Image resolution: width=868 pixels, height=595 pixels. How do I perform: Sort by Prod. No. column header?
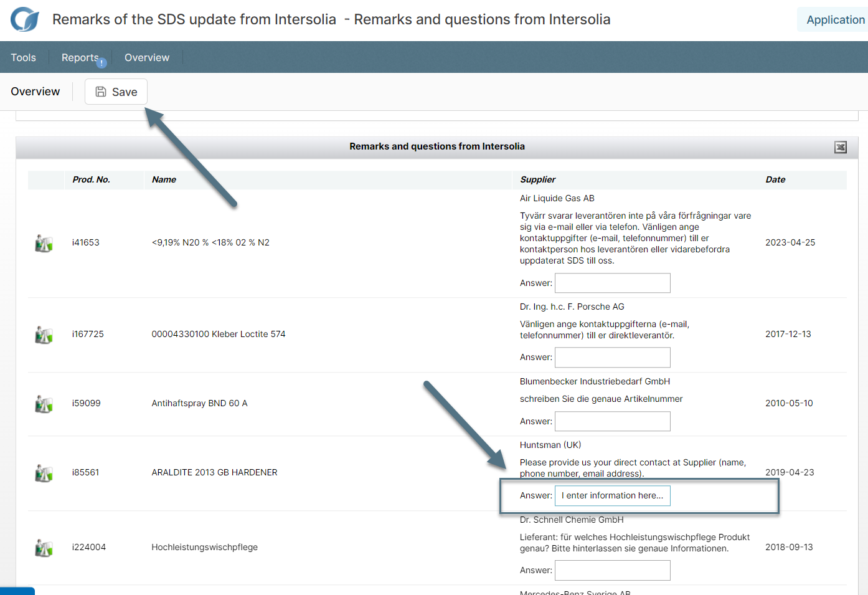coord(91,179)
